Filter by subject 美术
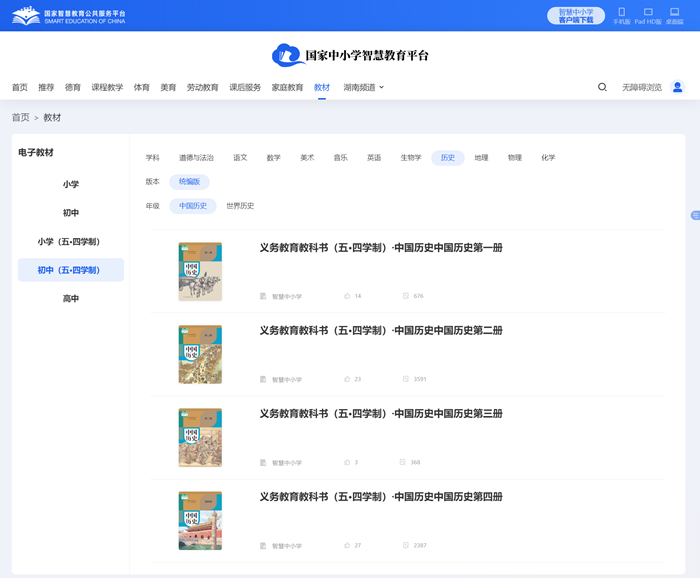 click(307, 158)
